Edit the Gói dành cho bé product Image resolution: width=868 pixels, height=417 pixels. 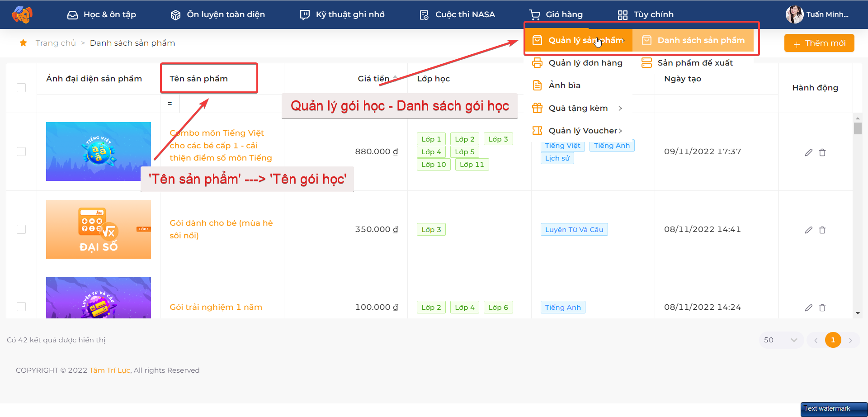tap(809, 230)
